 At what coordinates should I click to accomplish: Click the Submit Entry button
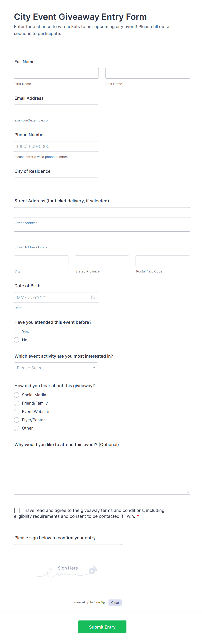102,627
